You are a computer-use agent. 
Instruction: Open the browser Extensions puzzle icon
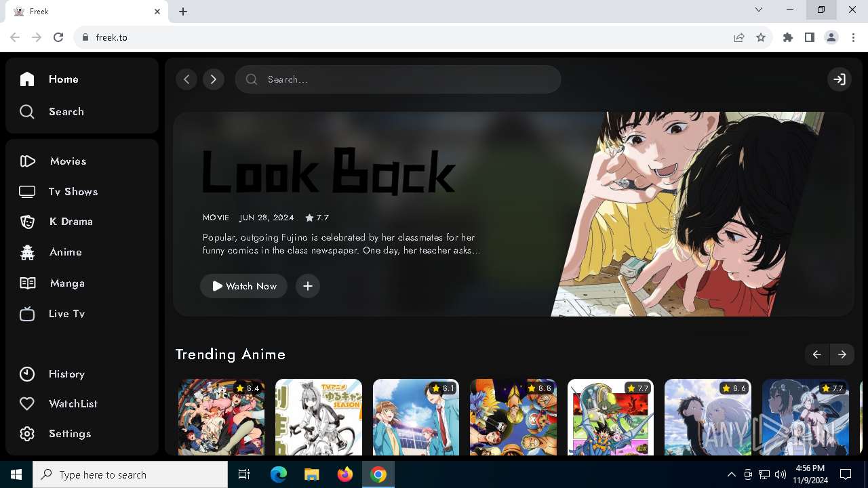788,37
